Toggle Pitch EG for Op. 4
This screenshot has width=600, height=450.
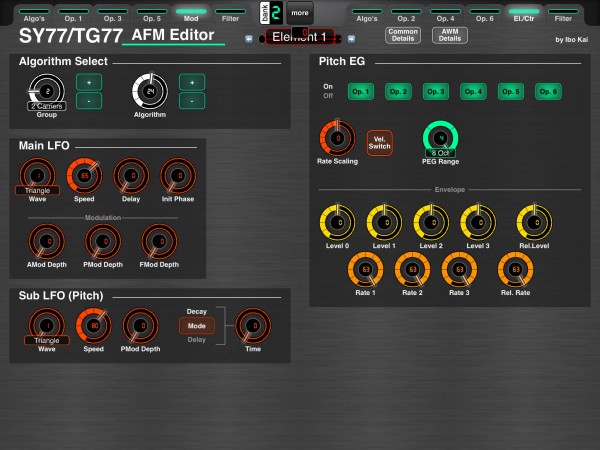pyautogui.click(x=473, y=91)
